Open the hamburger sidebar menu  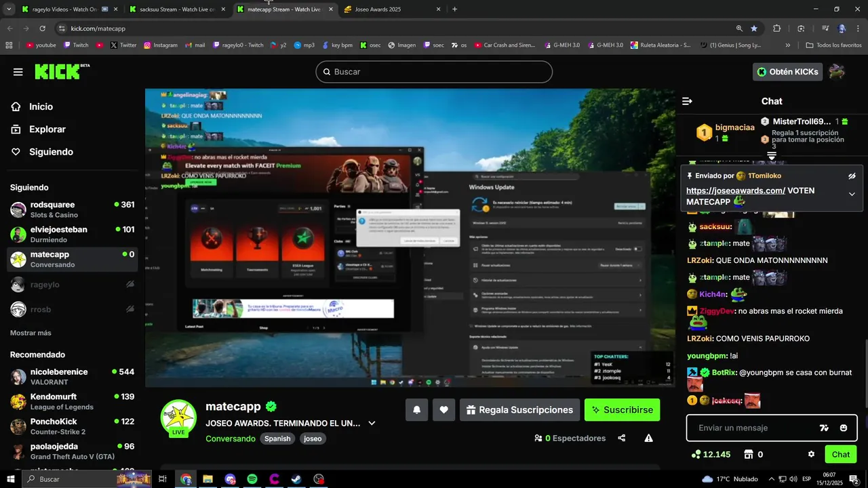click(x=18, y=72)
